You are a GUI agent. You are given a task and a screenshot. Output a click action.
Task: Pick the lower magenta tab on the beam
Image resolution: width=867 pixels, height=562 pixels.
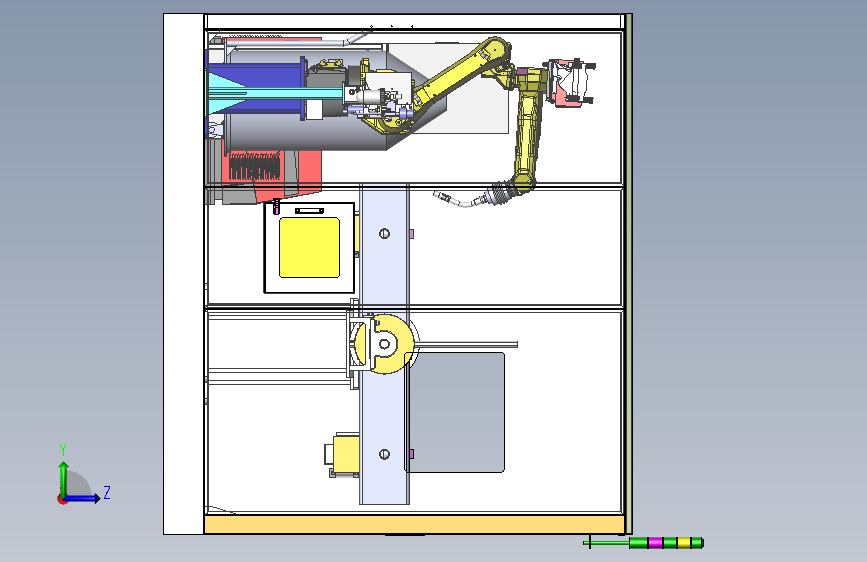tap(411, 454)
